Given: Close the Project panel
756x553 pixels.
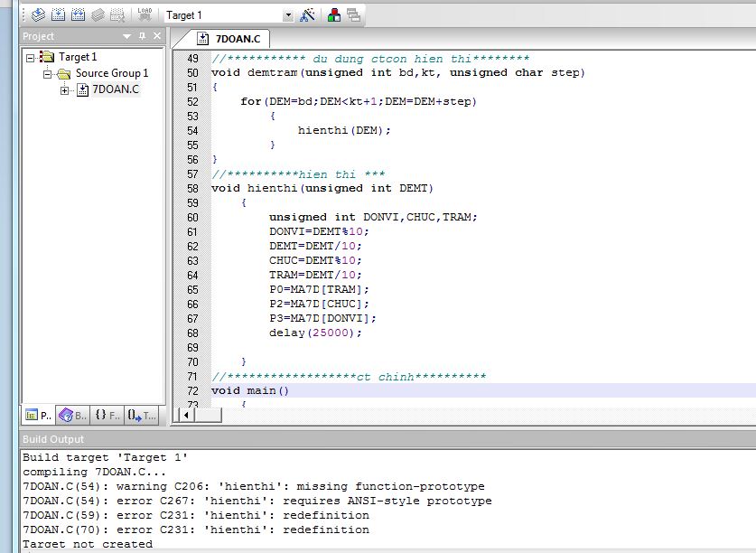Looking at the screenshot, I should pyautogui.click(x=157, y=36).
